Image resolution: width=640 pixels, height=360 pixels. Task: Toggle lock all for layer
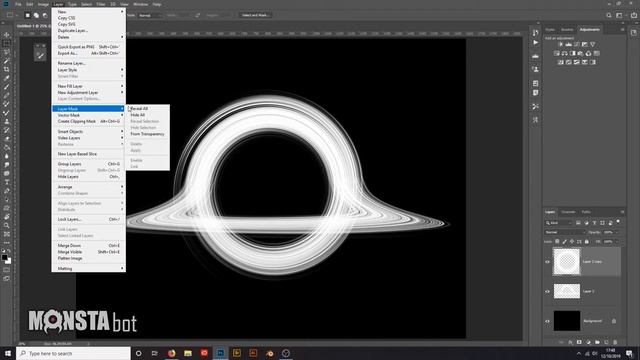coord(587,242)
